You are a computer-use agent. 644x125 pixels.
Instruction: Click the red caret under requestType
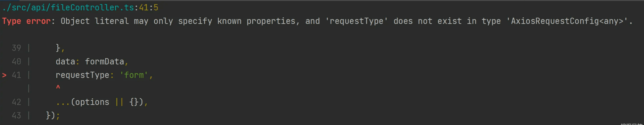58,87
